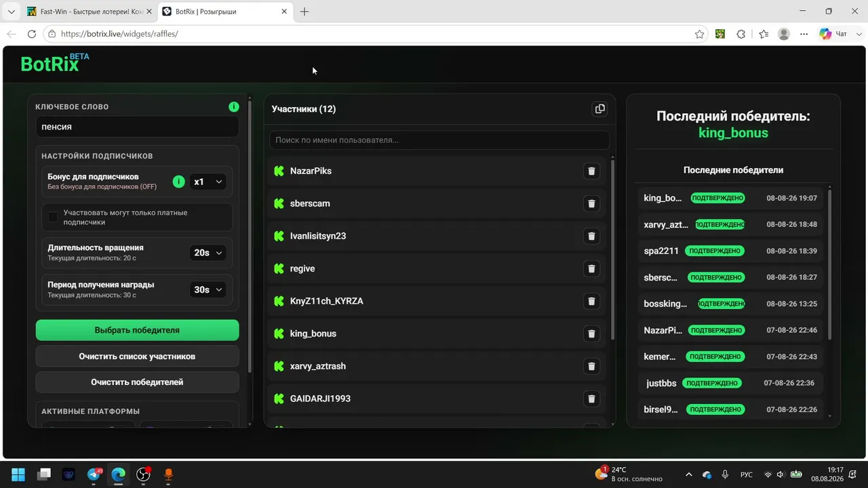
Task: Click the last winner name king_bonus in green
Action: tap(733, 133)
